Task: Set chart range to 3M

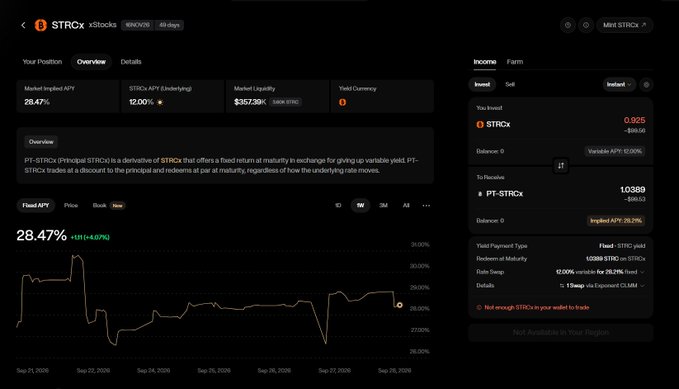Action: (x=383, y=205)
